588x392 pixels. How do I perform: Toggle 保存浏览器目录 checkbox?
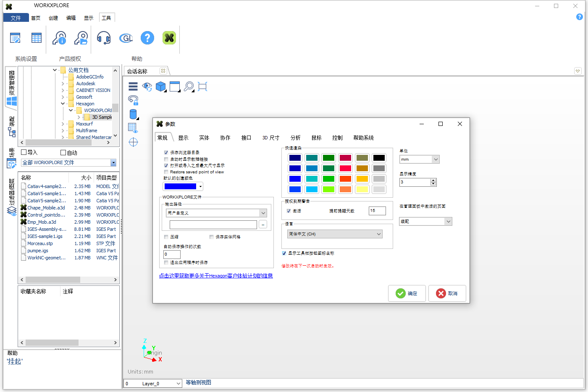pos(166,153)
